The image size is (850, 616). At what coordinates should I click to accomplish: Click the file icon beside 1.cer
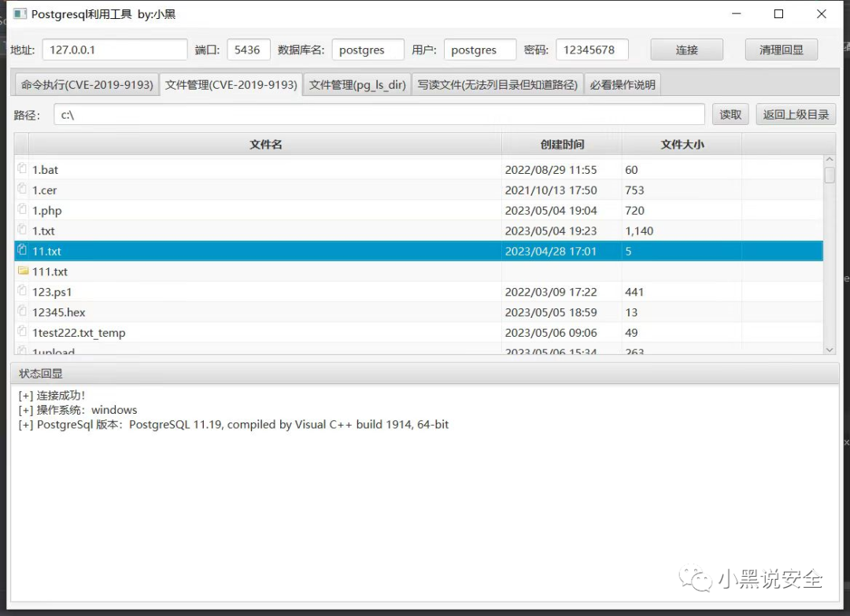22,189
